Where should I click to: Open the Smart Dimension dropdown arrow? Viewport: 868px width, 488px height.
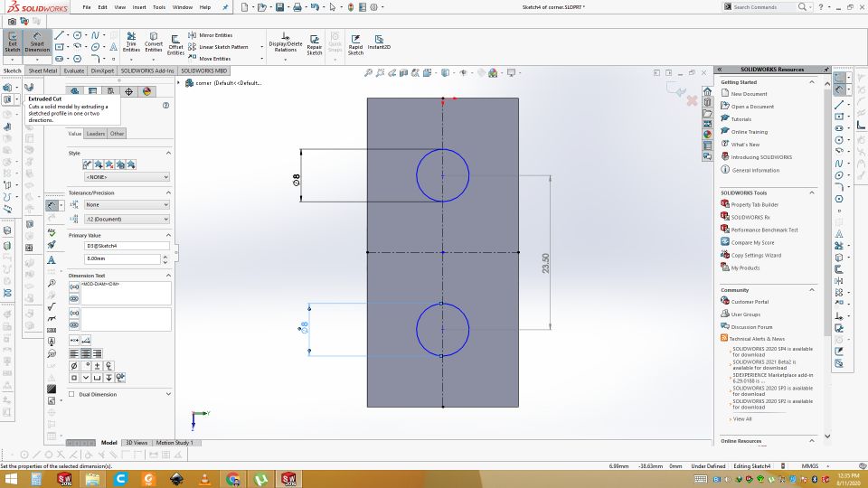tap(37, 59)
